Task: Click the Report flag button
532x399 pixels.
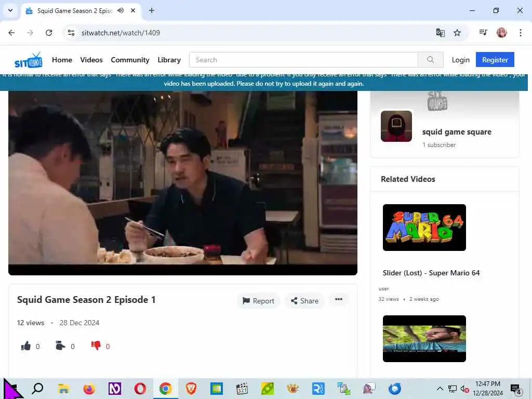Action: tap(259, 301)
